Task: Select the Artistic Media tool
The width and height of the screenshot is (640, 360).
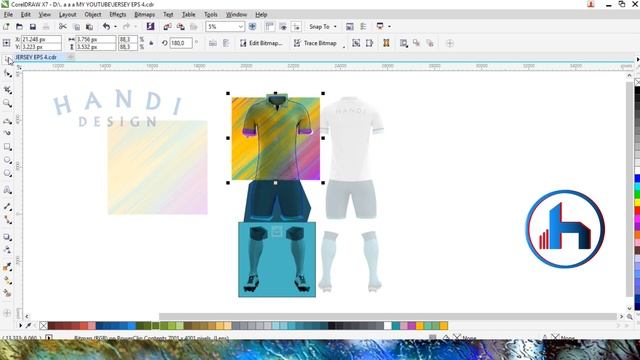Action: (7, 133)
